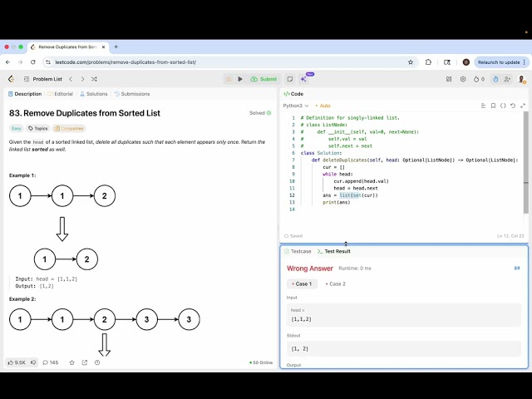Click the green Submit button
Image resolution: width=532 pixels, height=399 pixels.
pyautogui.click(x=264, y=79)
